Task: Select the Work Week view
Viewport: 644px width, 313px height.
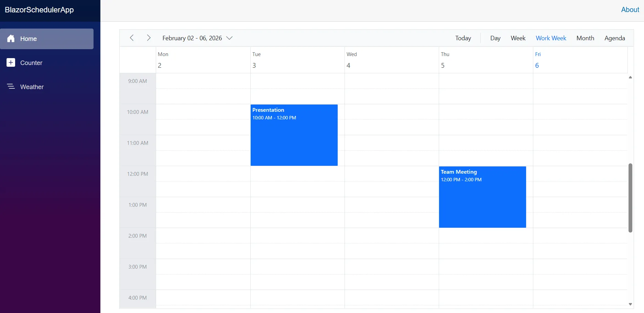Action: 551,38
